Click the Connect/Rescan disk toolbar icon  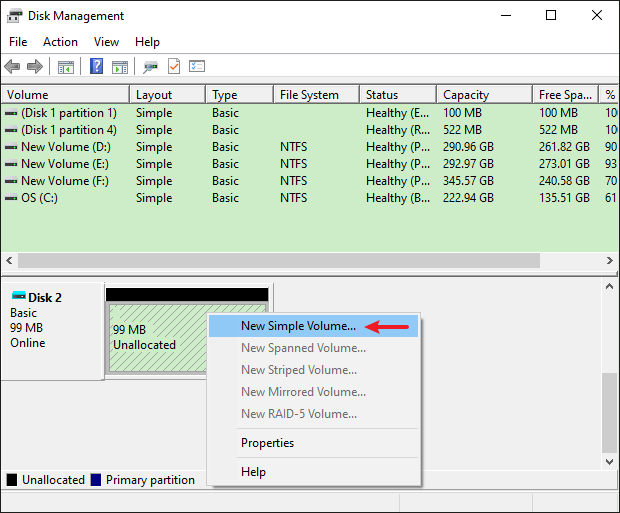click(x=151, y=67)
